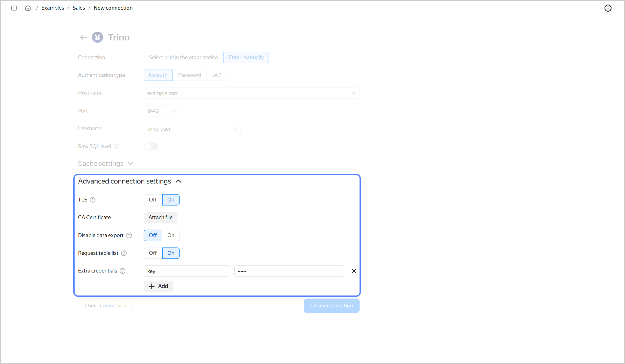
Task: Click the extra credentials key field
Action: (x=187, y=271)
